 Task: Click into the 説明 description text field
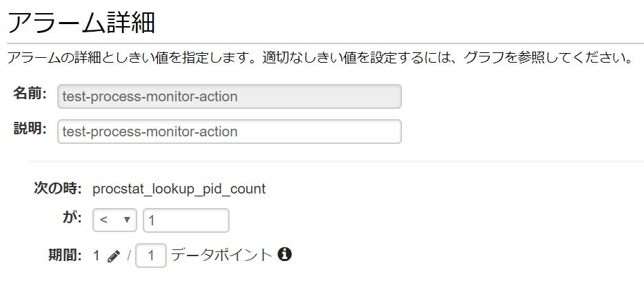tap(229, 132)
